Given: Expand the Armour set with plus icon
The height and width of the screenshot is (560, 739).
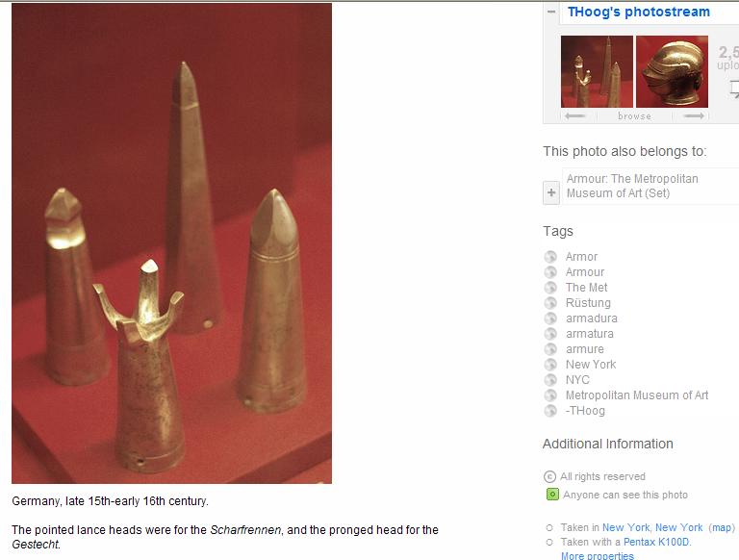Looking at the screenshot, I should click(551, 192).
